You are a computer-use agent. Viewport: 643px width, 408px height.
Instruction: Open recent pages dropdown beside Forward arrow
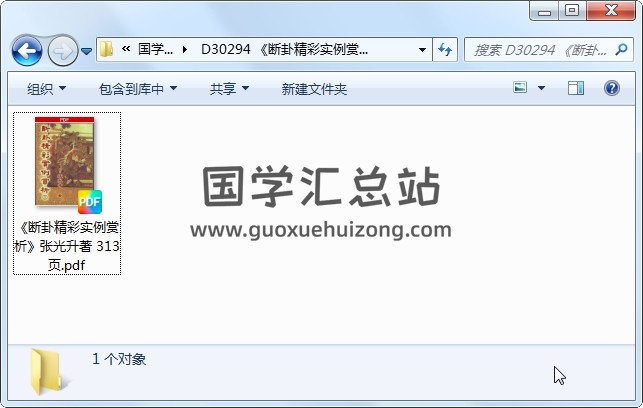86,51
